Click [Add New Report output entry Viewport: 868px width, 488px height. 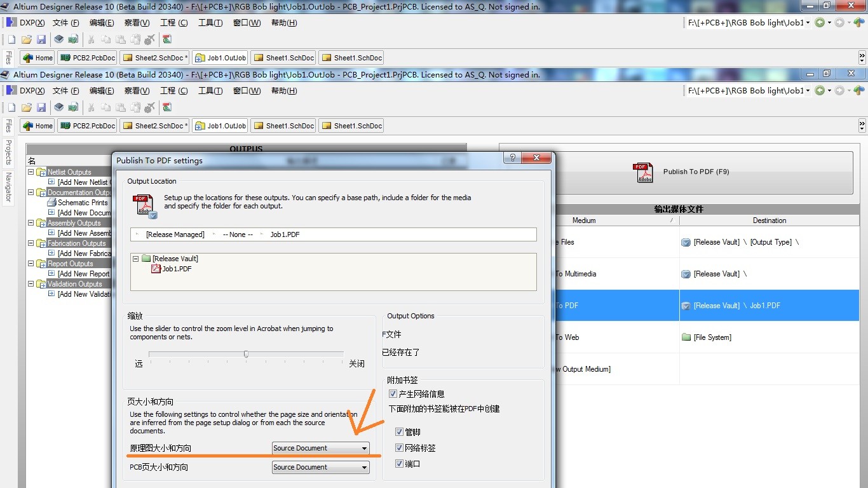coord(84,274)
